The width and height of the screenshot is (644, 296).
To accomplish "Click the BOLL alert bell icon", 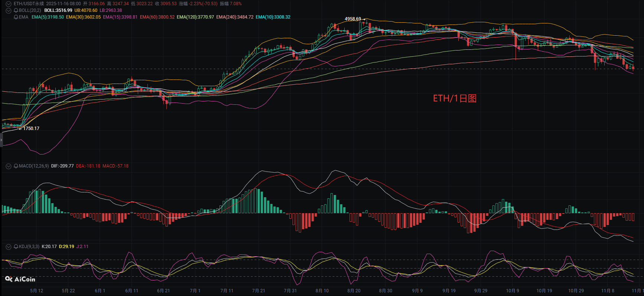I will pos(16,10).
